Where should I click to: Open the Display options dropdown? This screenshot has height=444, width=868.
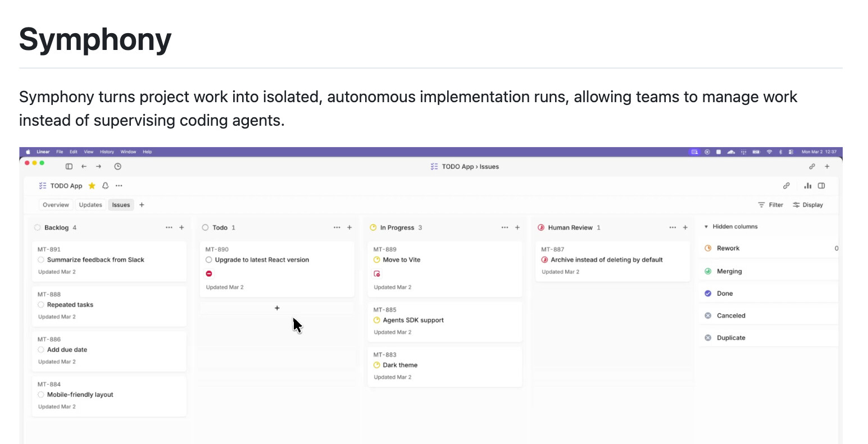point(808,205)
